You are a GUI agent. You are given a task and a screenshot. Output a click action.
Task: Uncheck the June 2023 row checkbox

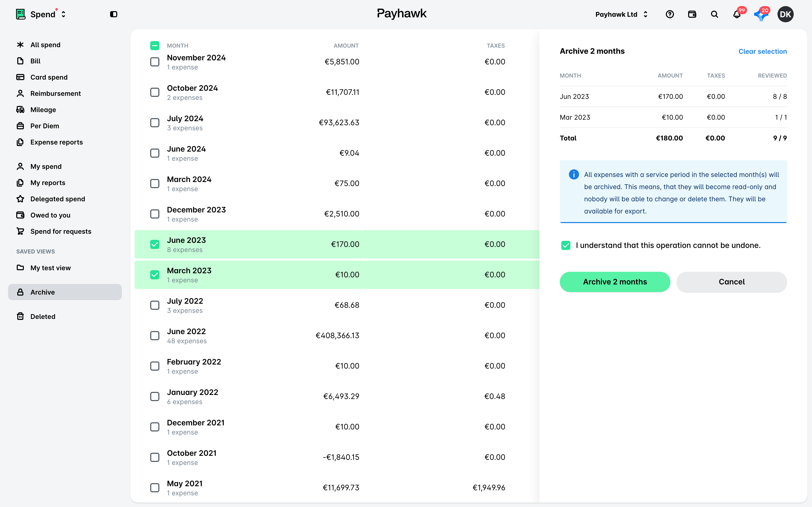point(155,244)
